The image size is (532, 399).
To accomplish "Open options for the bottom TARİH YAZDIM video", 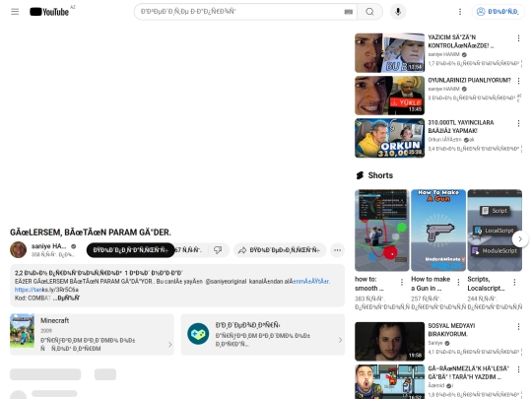I will pos(518,369).
